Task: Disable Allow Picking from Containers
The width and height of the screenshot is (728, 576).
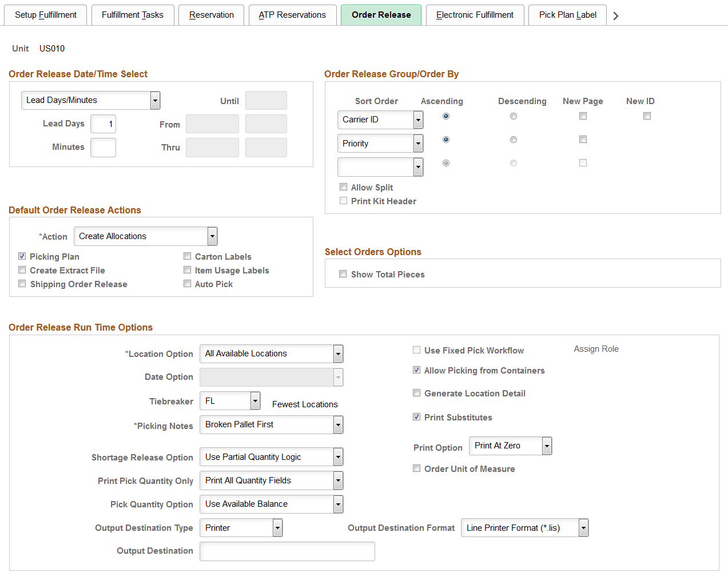Action: (416, 370)
